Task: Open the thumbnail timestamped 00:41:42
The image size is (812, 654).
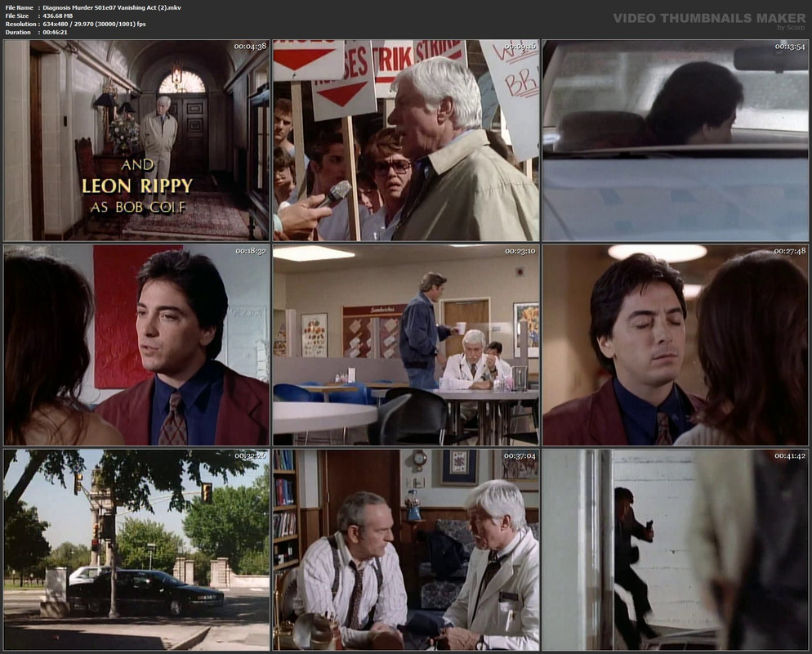Action: [676, 550]
